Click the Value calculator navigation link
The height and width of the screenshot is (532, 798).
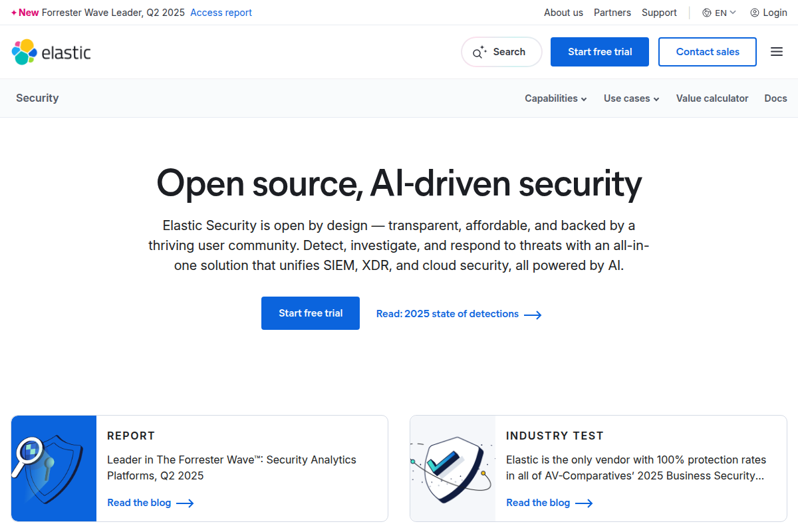point(712,98)
